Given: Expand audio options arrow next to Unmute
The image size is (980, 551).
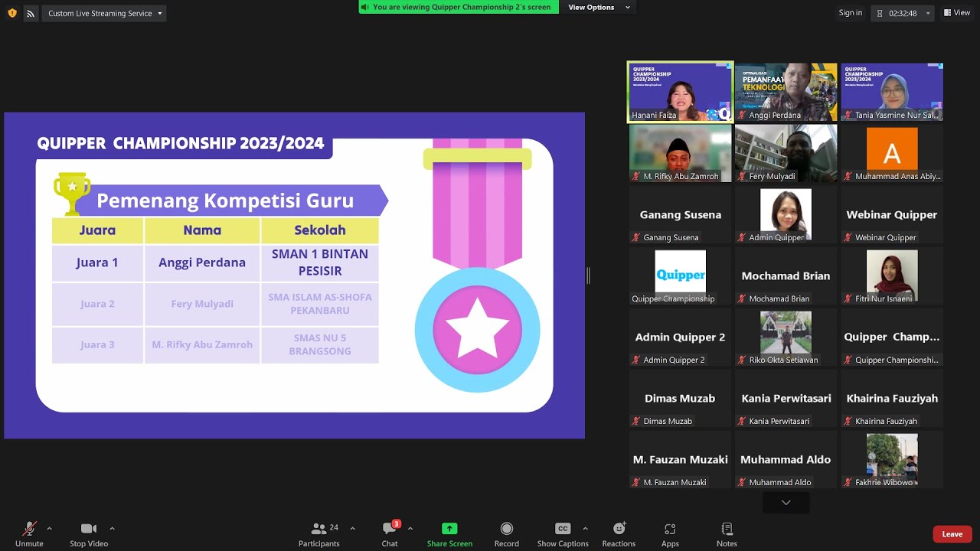Looking at the screenshot, I should tap(50, 528).
